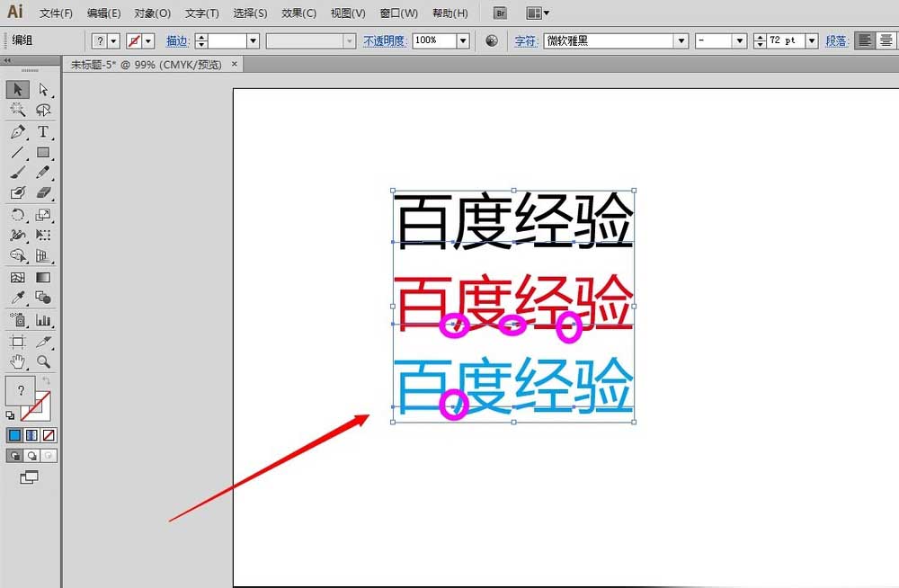
Task: Select the Pencil tool
Action: coord(43,172)
